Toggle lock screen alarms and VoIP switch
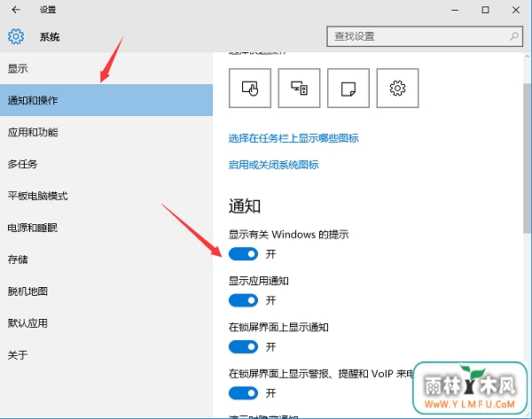This screenshot has height=419, width=532. tap(243, 393)
